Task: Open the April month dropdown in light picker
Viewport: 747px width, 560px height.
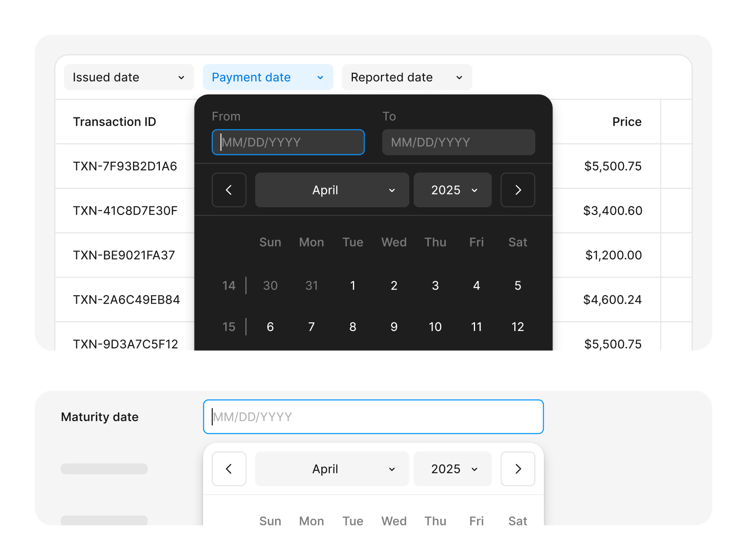Action: click(332, 469)
